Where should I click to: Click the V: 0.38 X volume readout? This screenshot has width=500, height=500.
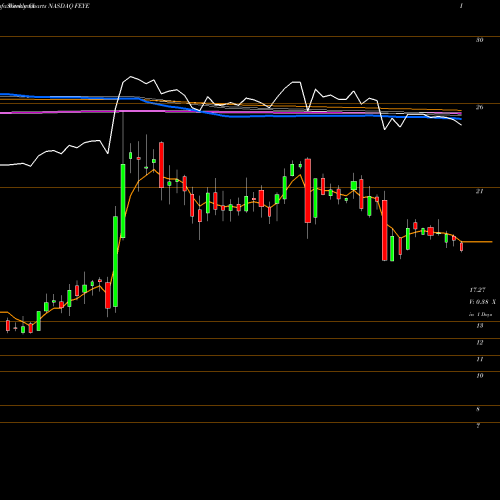[483, 302]
